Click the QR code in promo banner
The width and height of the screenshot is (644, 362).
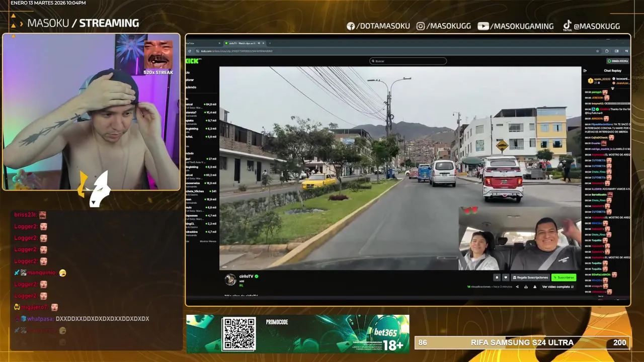click(239, 333)
